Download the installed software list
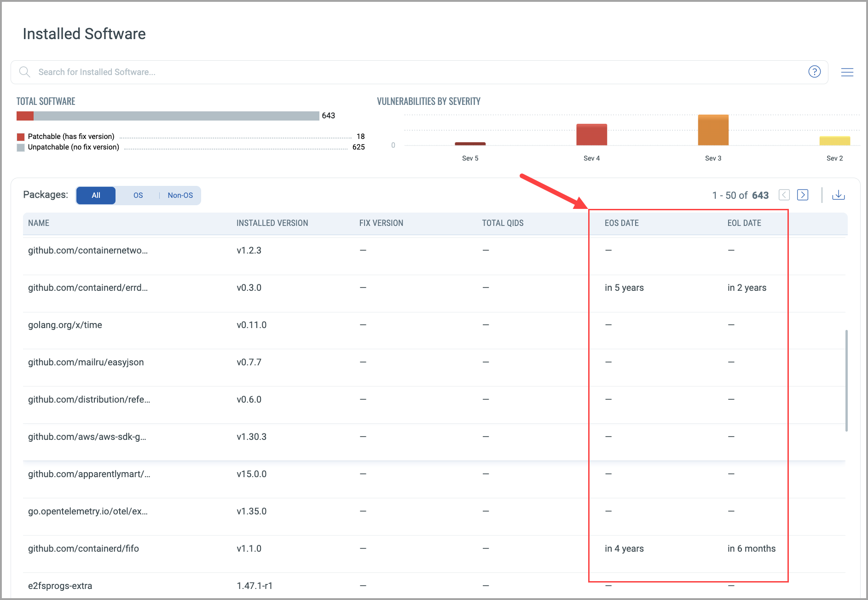 [x=838, y=195]
